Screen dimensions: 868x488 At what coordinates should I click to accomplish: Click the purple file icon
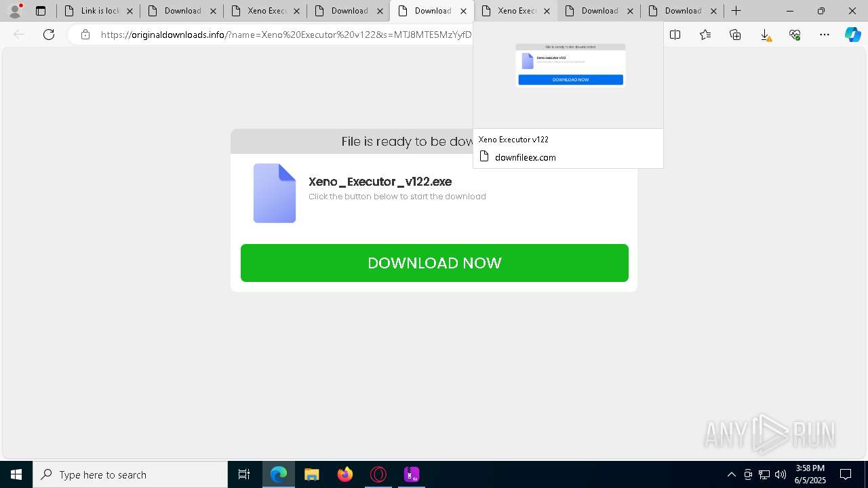coord(275,193)
